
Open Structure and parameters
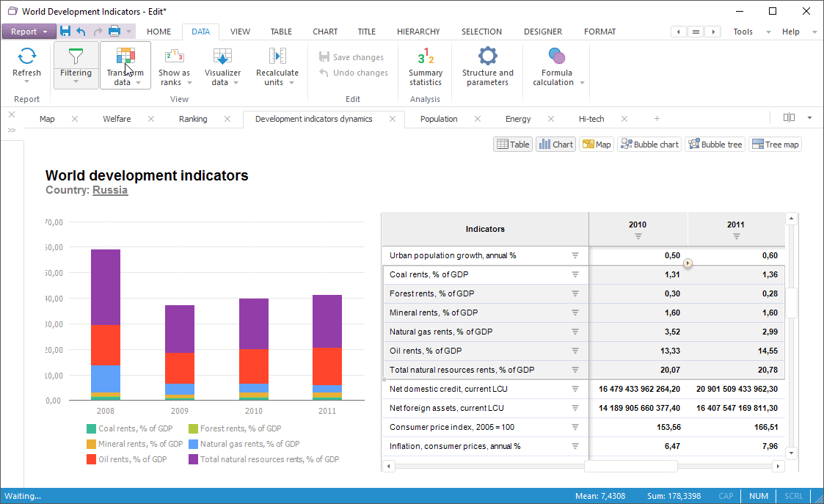pos(487,56)
